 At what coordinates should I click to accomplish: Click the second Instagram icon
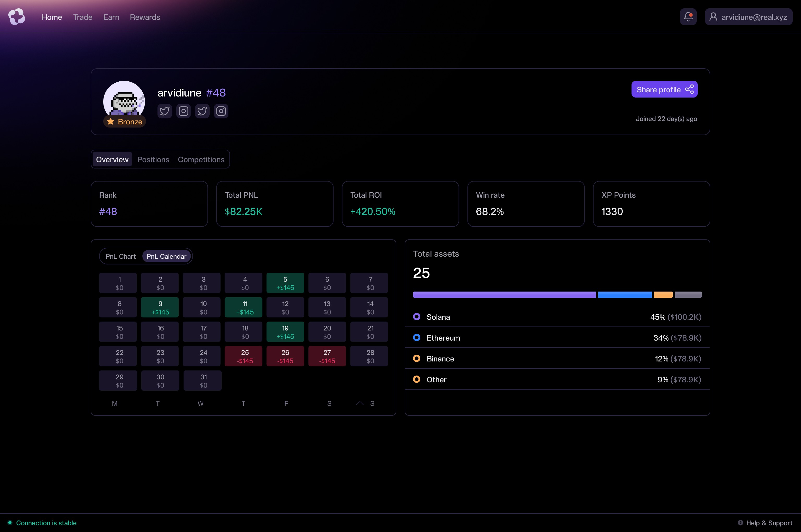[x=221, y=111]
